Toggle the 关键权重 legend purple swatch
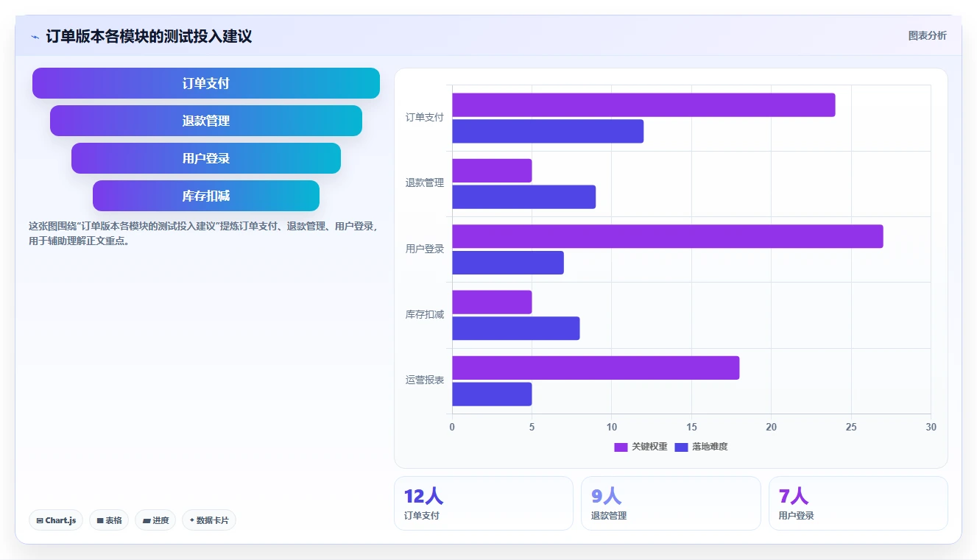 621,447
